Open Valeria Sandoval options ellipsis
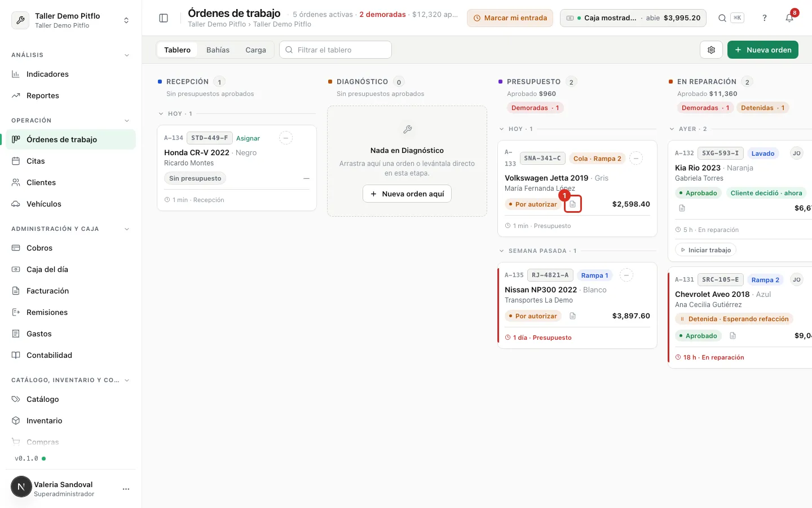The height and width of the screenshot is (508, 812). (x=126, y=489)
